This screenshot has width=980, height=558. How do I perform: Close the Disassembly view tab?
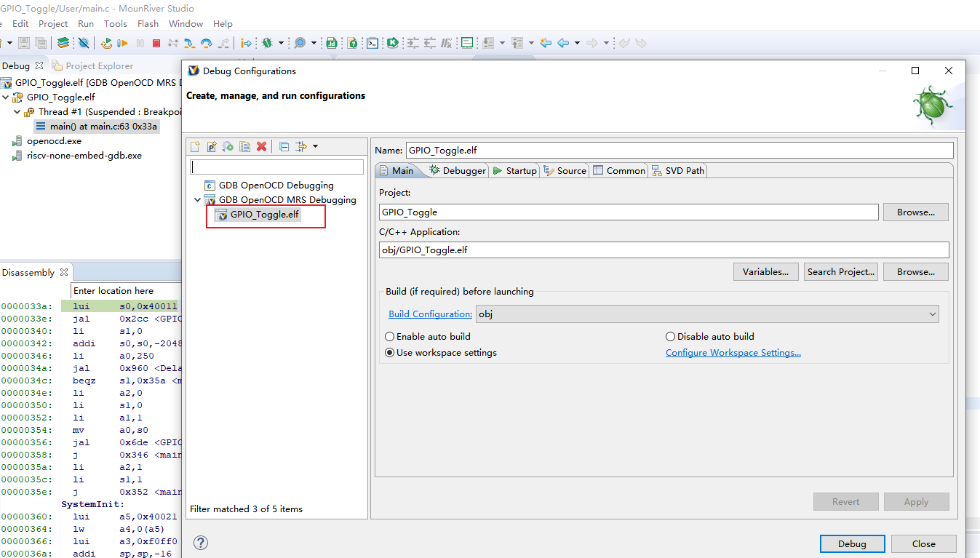point(64,272)
